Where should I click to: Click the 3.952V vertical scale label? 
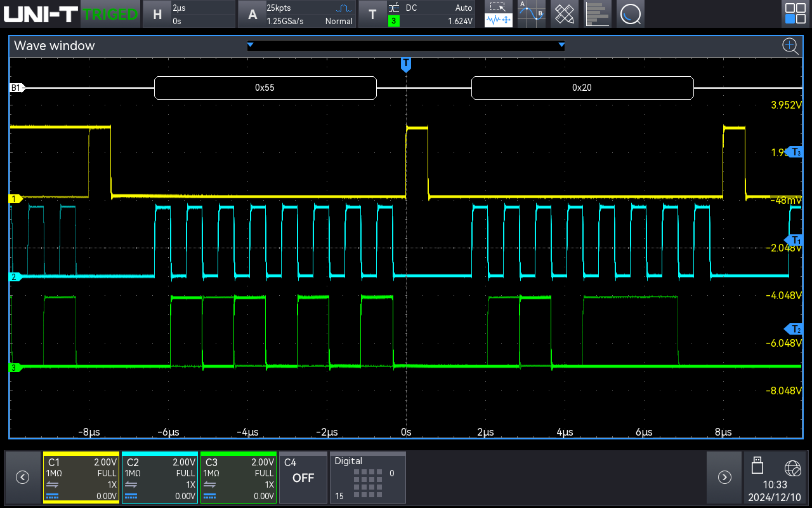(786, 105)
